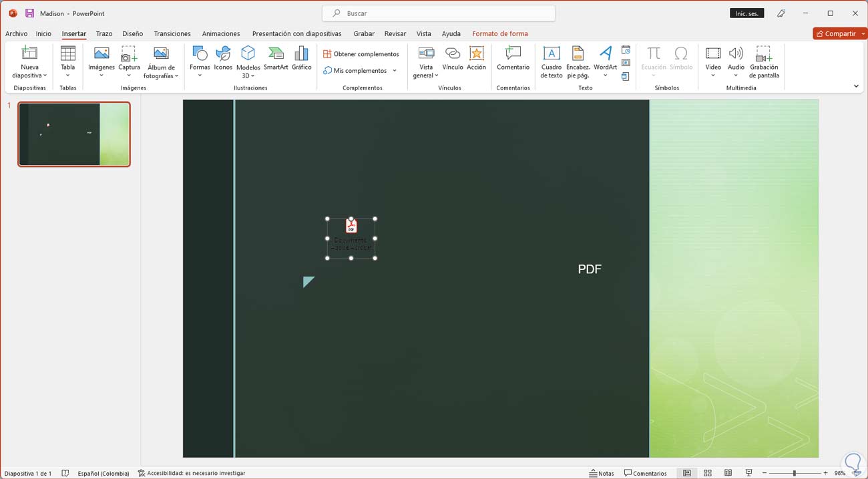The image size is (868, 479).
Task: Click the Compartir button
Action: point(835,33)
